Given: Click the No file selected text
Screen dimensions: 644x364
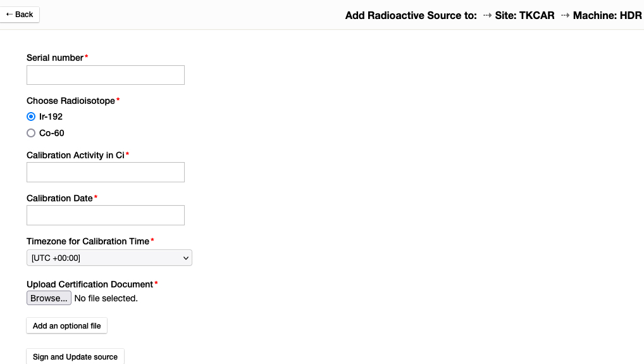Looking at the screenshot, I should point(106,298).
